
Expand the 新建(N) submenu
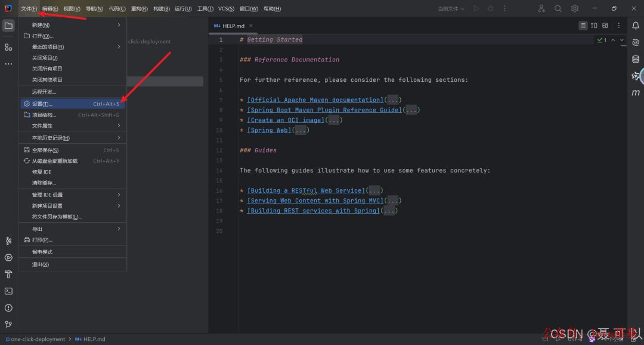[73, 25]
